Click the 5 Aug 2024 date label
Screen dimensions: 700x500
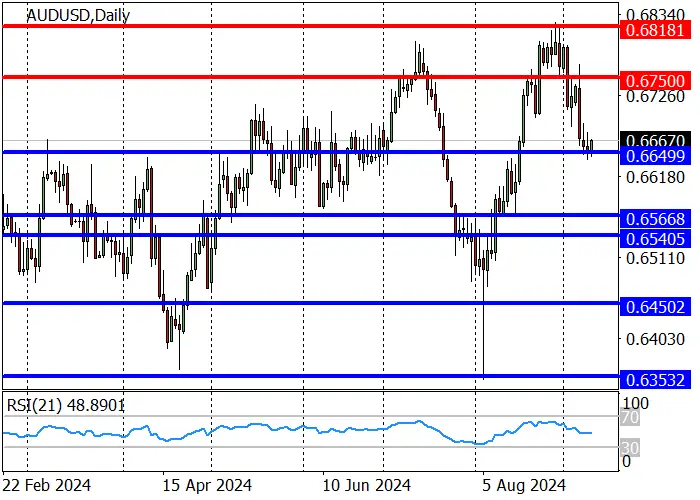524,485
